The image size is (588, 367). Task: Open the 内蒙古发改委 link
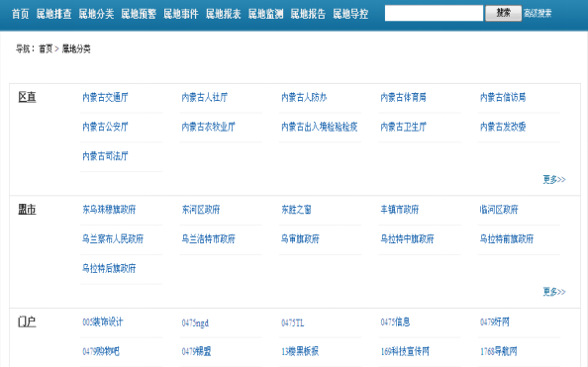pos(503,127)
